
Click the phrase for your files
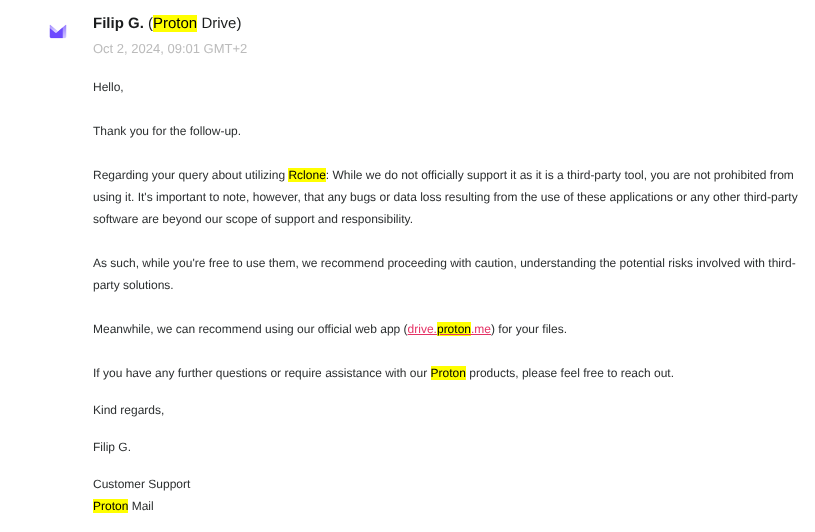(x=532, y=329)
